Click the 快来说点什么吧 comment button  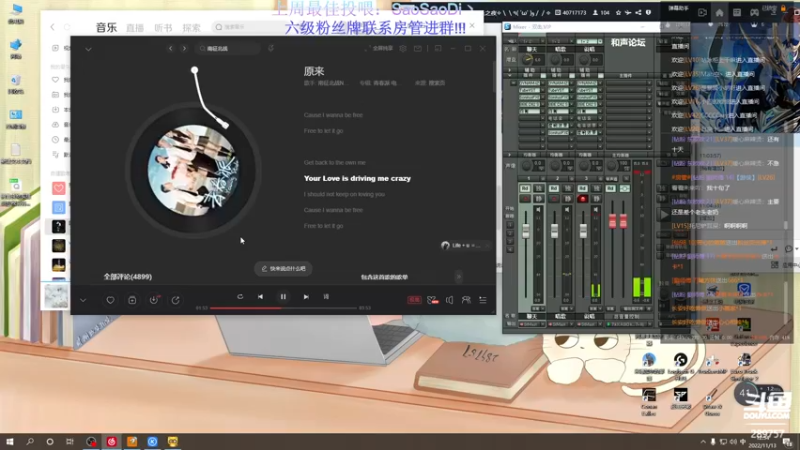[x=284, y=268]
